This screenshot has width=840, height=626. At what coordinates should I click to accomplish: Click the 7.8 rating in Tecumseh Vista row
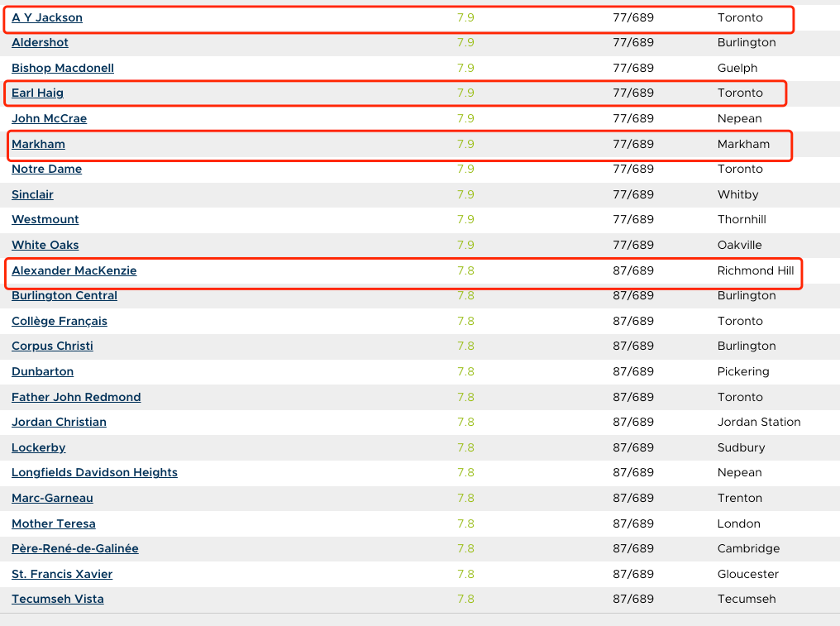coord(465,599)
